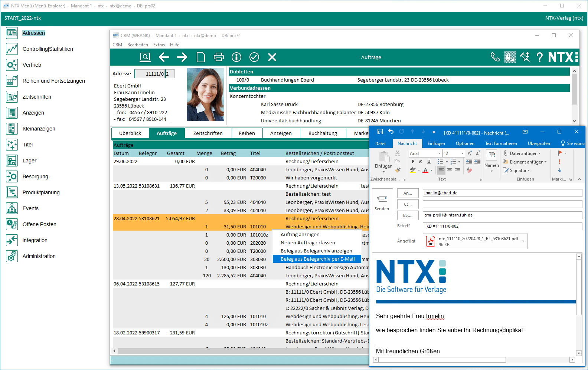Click the increase indent icon
Viewport: 588px width, 370px height.
[477, 162]
